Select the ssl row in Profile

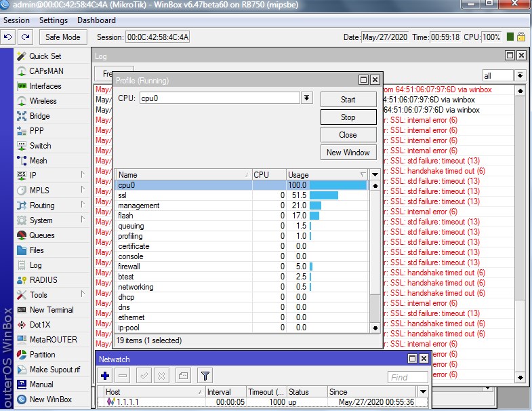[242, 195]
